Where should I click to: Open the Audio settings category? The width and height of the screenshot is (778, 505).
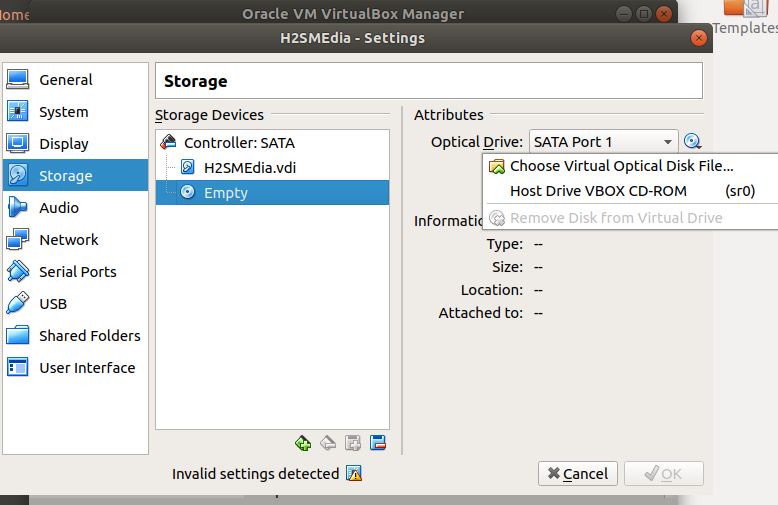pos(75,207)
